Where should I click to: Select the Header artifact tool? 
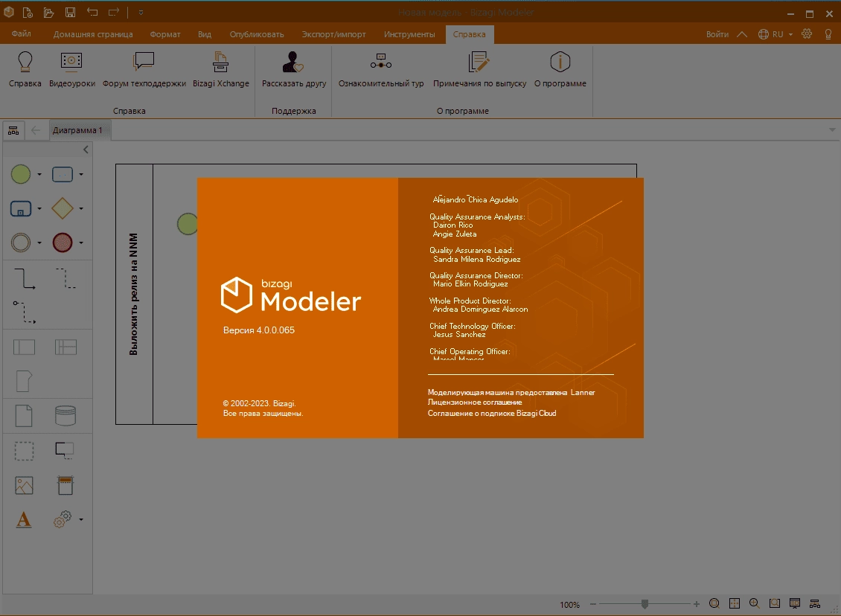pos(65,485)
